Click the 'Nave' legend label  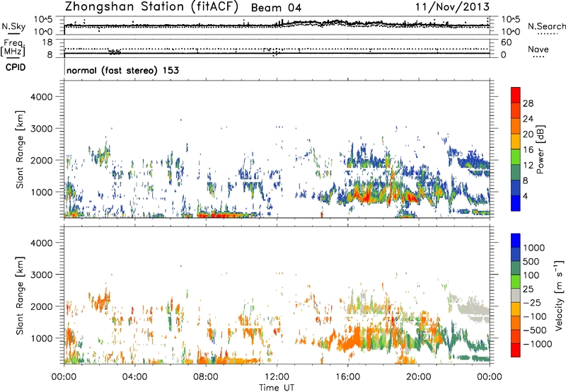538,49
